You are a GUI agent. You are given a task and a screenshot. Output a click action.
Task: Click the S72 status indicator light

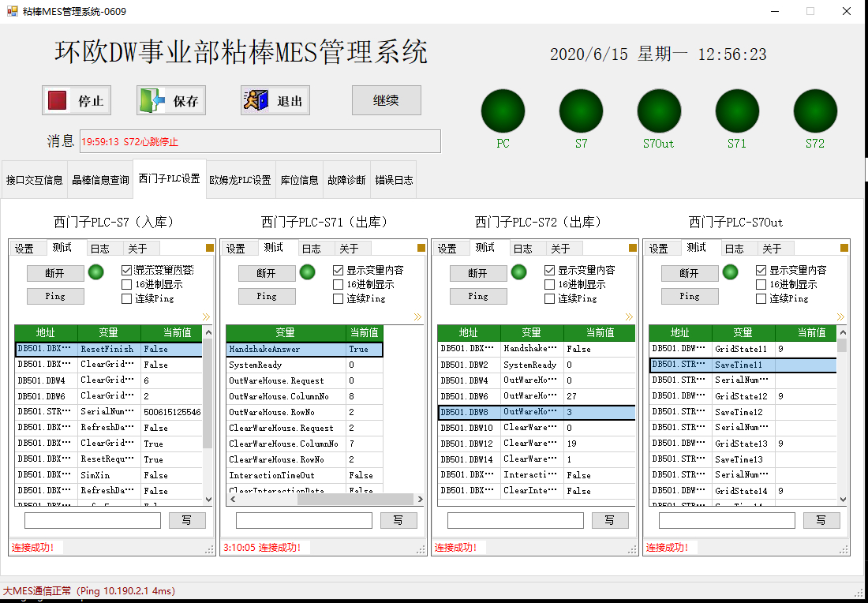[x=815, y=110]
